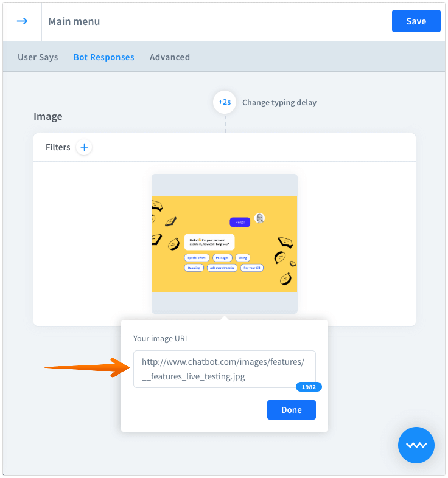Click the Pay your bill chip in preview

point(252,268)
